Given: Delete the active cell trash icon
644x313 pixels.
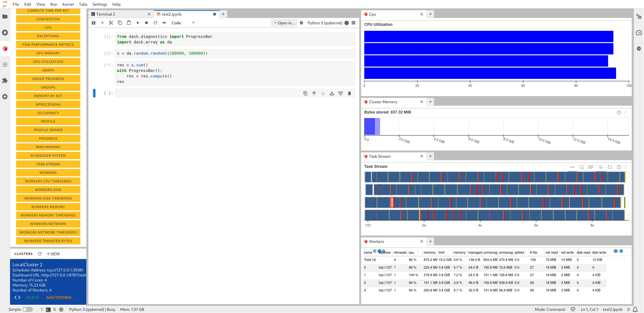Looking at the screenshot, I should coord(350,93).
